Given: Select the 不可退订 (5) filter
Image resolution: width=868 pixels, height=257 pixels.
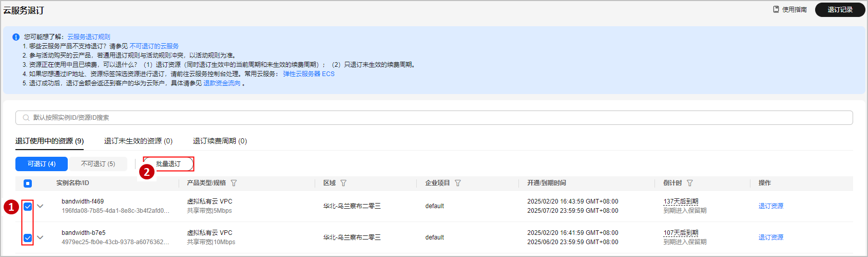Looking at the screenshot, I should 98,164.
